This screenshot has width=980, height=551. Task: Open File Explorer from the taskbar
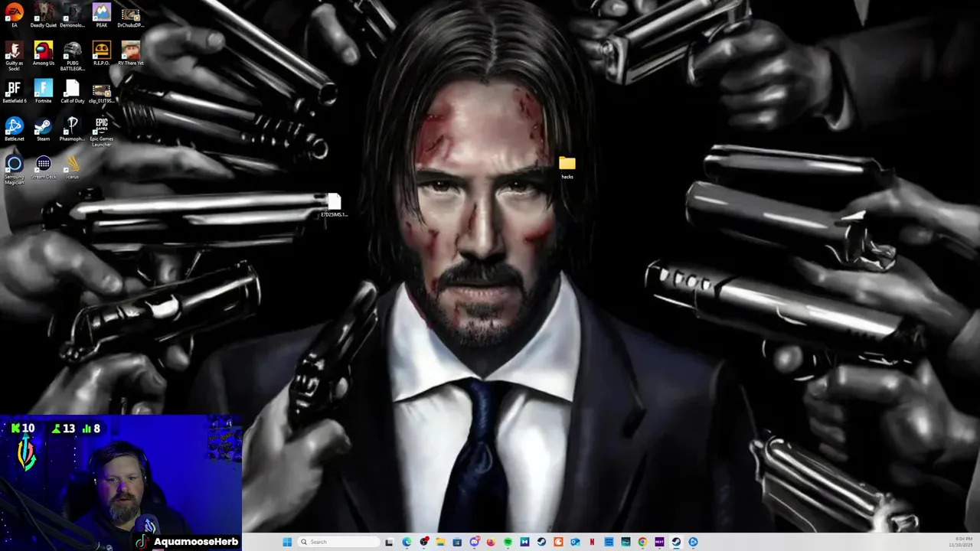440,542
